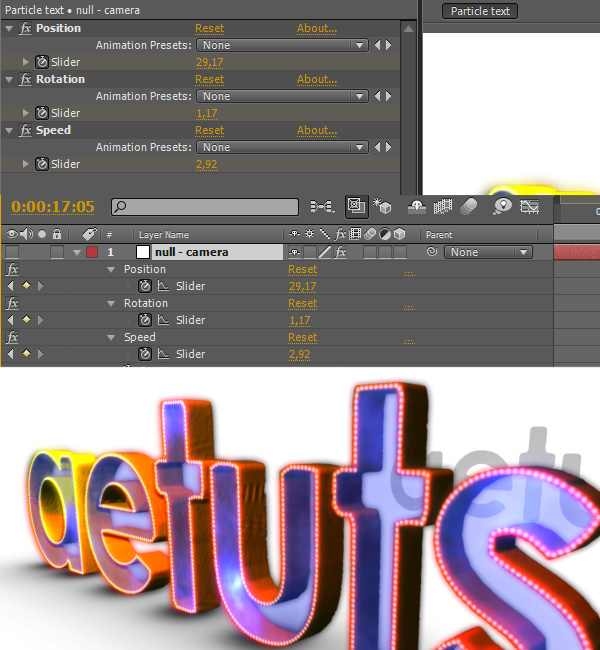Reset Position effect in the timeline

click(302, 269)
